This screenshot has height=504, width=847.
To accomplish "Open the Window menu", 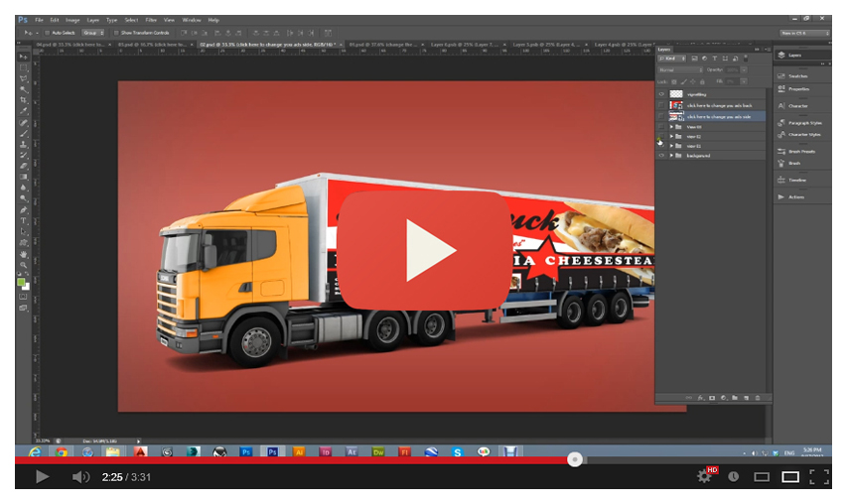I will pos(192,19).
